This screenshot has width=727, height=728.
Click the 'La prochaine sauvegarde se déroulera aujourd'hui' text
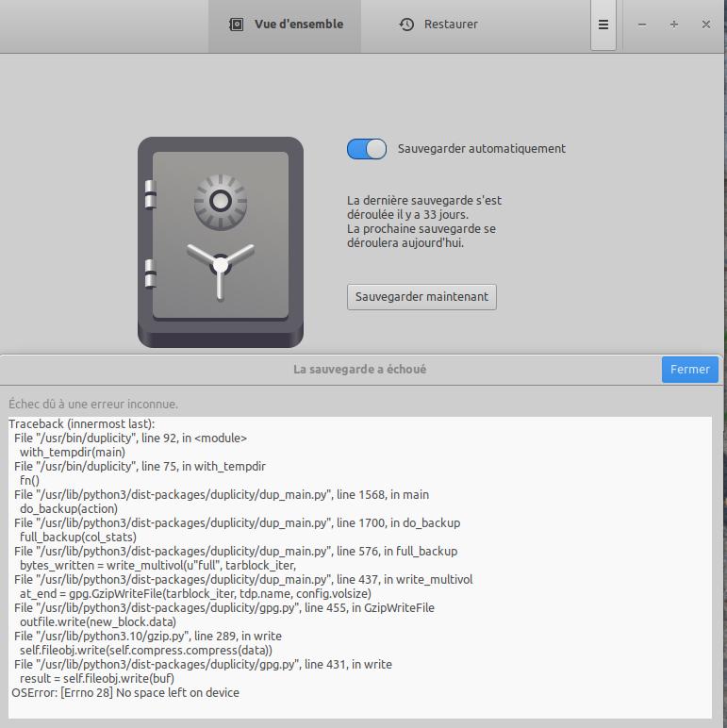421,236
